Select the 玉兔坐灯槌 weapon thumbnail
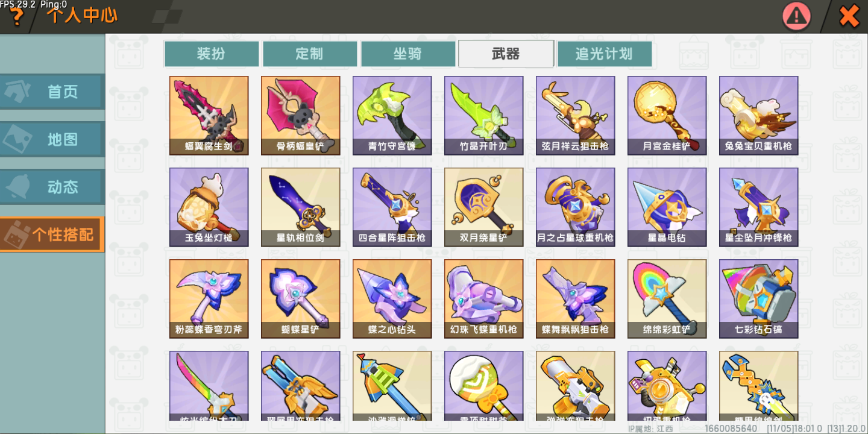This screenshot has height=434, width=868. 209,207
